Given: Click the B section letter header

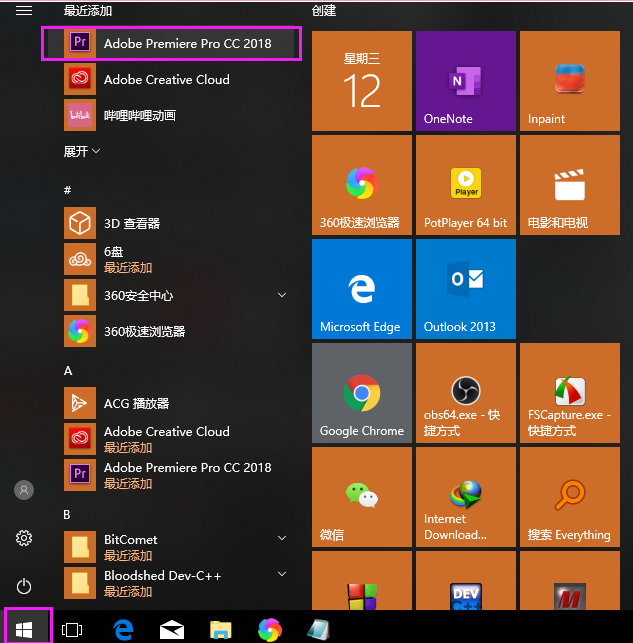Looking at the screenshot, I should [67, 515].
